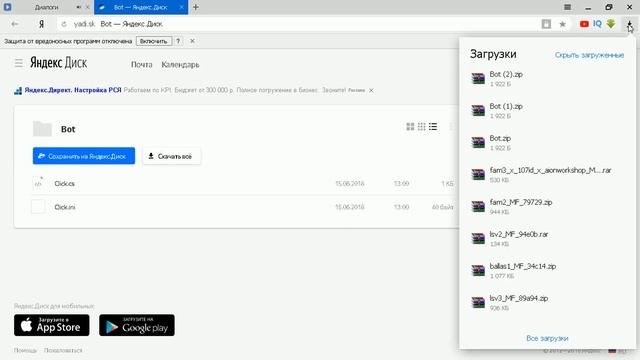Switch to large tiles view
This screenshot has width=640, height=360.
click(x=410, y=127)
